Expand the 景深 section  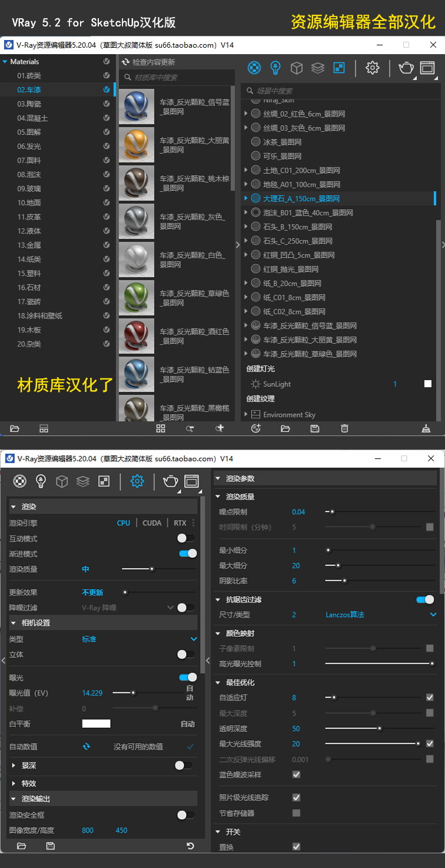pyautogui.click(x=14, y=766)
